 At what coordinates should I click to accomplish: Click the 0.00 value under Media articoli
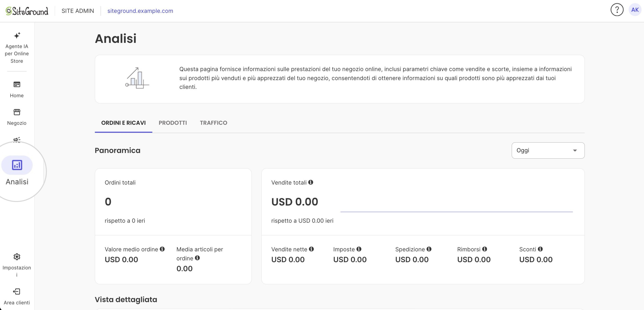[184, 269]
